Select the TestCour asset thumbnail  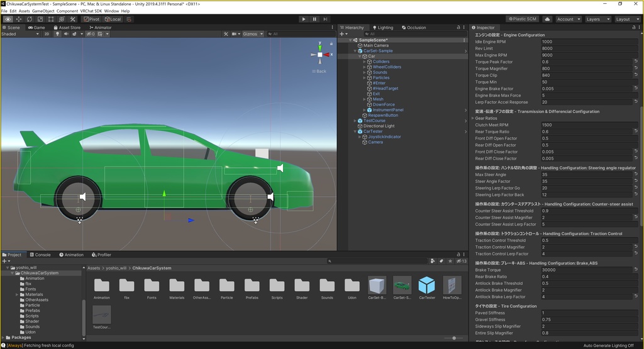coord(101,314)
